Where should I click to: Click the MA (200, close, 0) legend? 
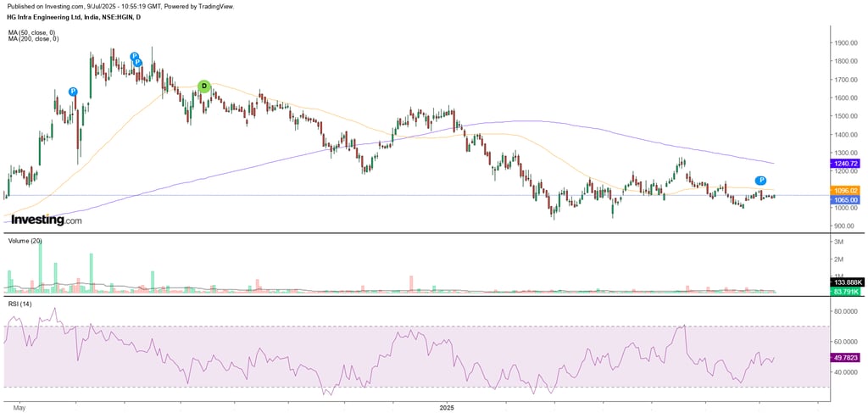[34, 39]
